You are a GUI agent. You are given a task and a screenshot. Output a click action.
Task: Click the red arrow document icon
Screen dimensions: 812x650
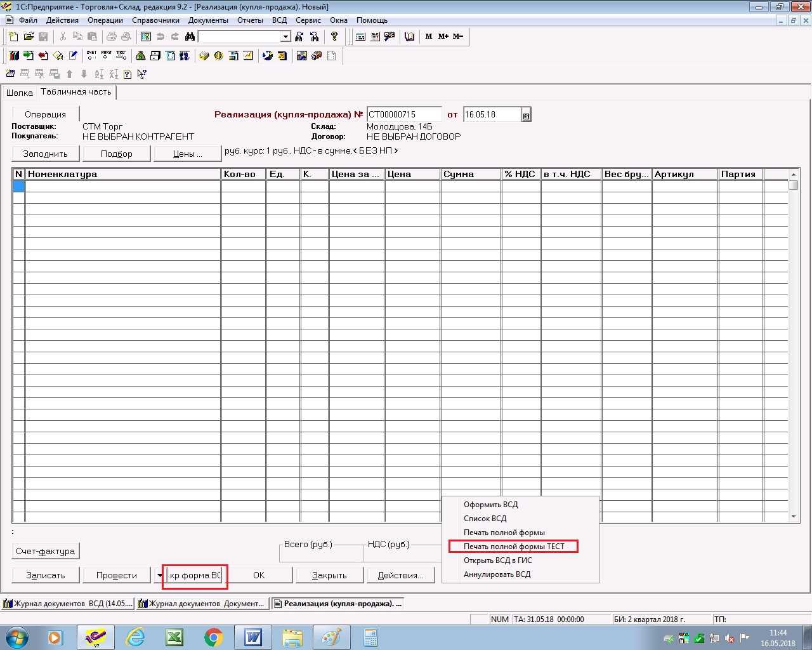(x=43, y=56)
